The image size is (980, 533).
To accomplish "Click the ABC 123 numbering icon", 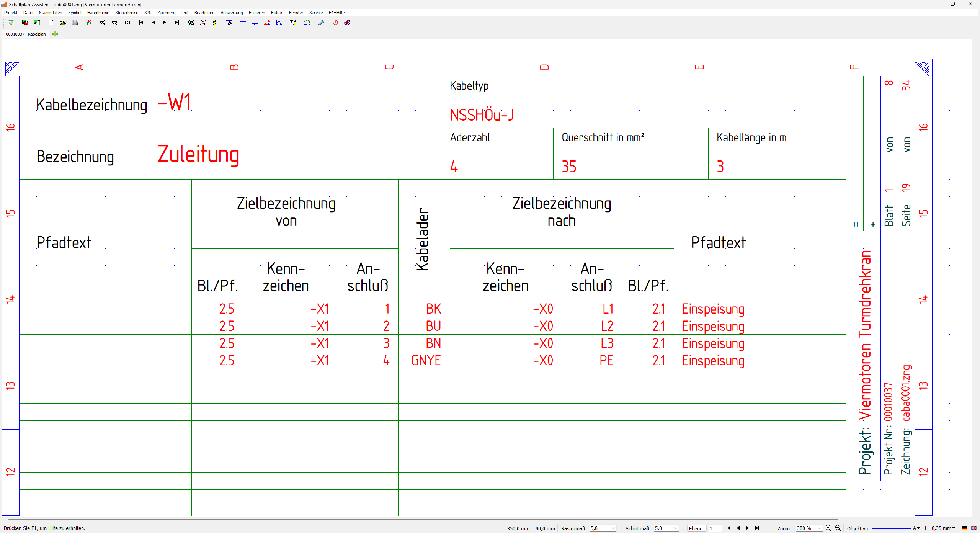I will click(89, 23).
